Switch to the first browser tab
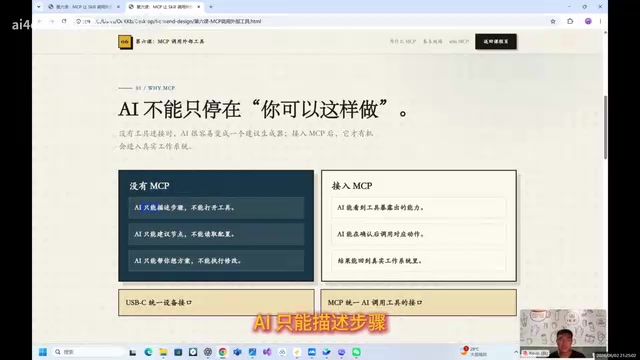Viewport: 640px width, 360px height. [84, 7]
